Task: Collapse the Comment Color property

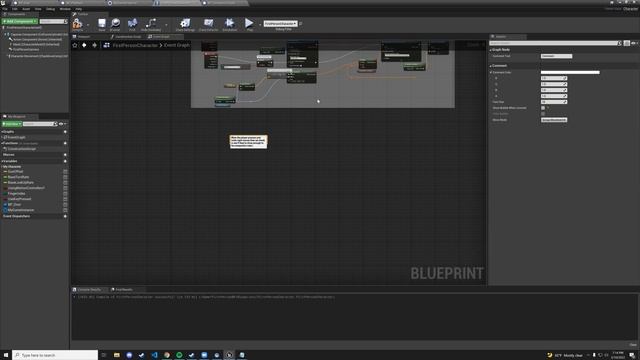Action: pos(491,72)
